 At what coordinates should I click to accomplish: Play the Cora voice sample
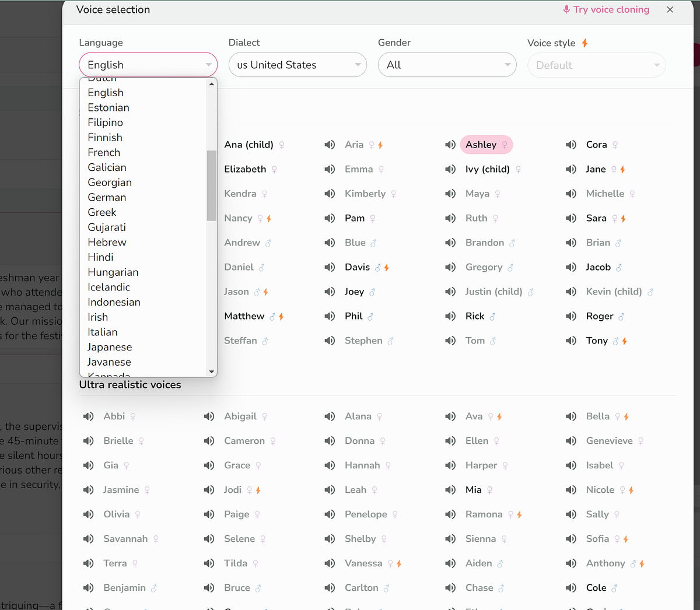pyautogui.click(x=570, y=145)
